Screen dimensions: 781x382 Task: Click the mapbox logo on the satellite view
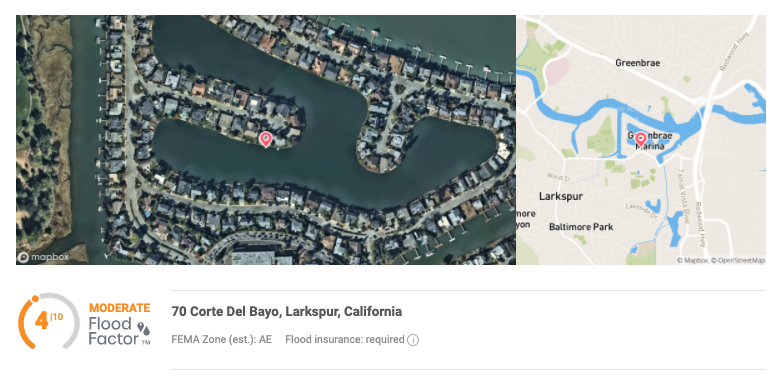43,257
